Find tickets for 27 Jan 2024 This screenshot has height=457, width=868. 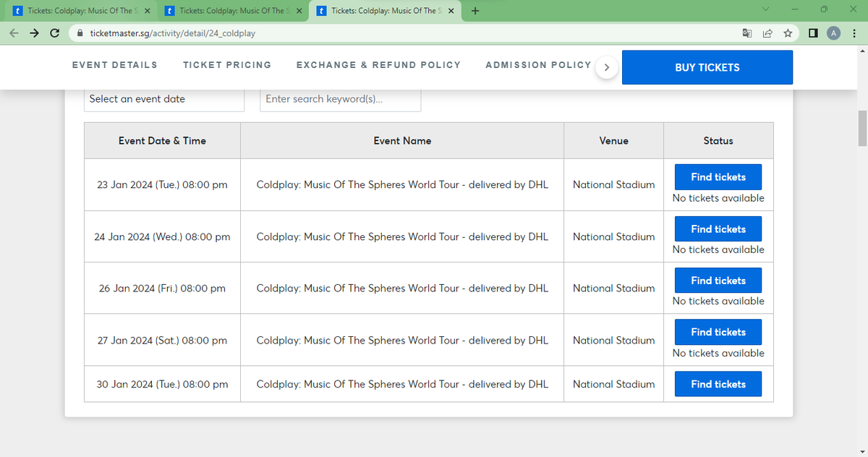(718, 333)
